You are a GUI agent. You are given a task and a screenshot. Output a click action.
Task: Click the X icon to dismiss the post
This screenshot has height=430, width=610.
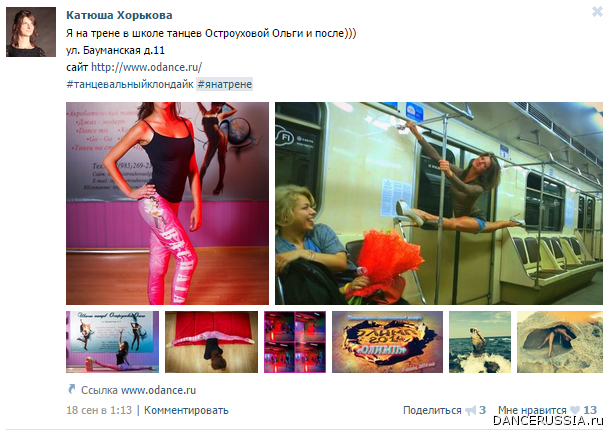(597, 12)
